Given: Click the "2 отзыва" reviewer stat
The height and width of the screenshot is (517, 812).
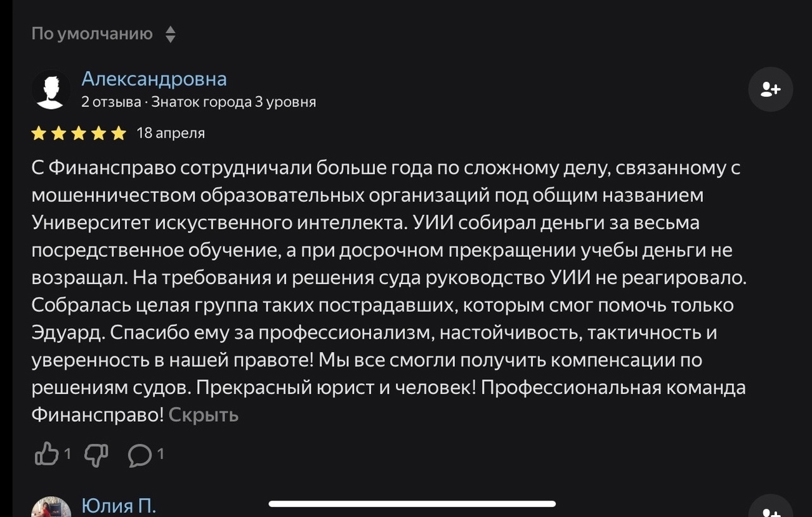Looking at the screenshot, I should 112,101.
